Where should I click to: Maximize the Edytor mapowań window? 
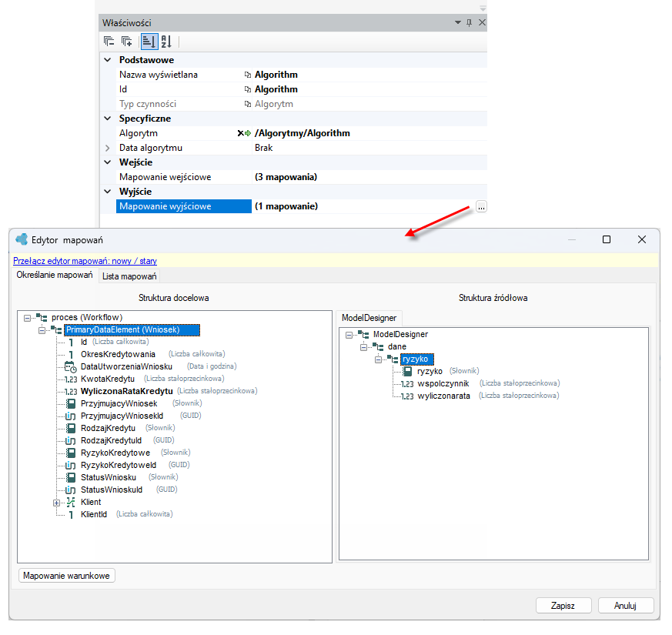pos(607,239)
